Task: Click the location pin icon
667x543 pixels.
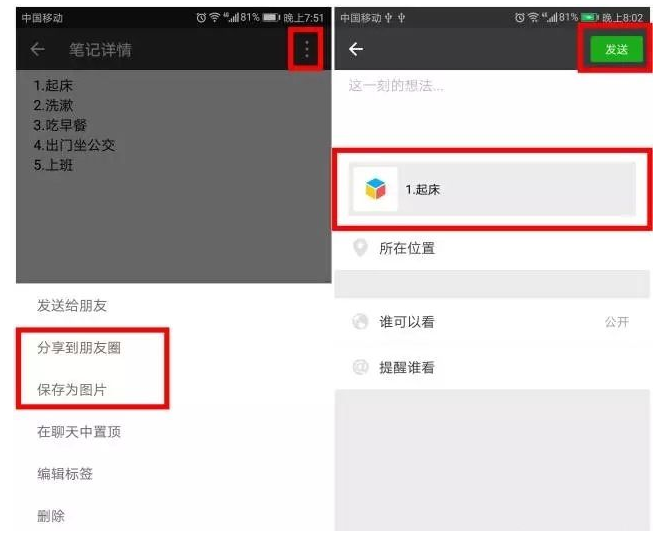Action: [x=360, y=248]
